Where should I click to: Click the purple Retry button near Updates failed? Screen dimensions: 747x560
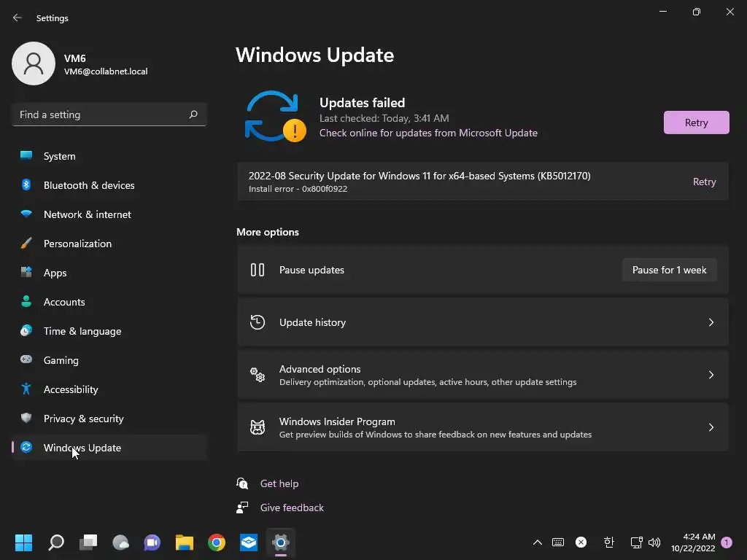(696, 122)
